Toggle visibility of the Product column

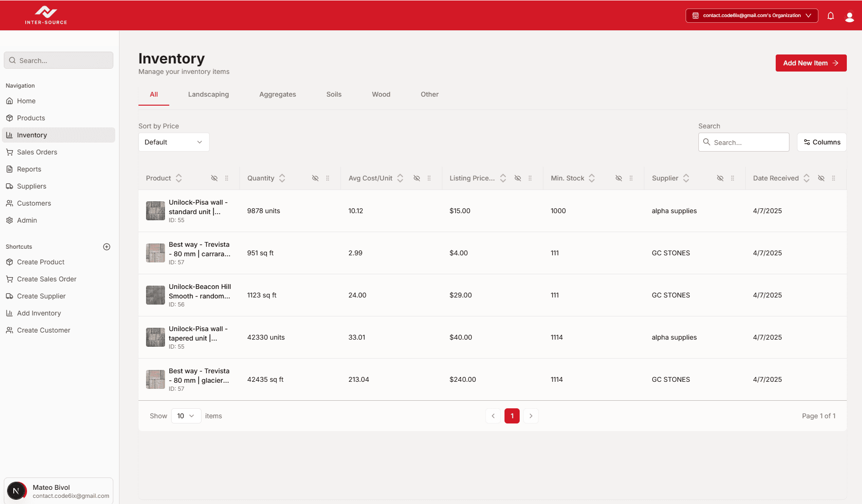[214, 178]
